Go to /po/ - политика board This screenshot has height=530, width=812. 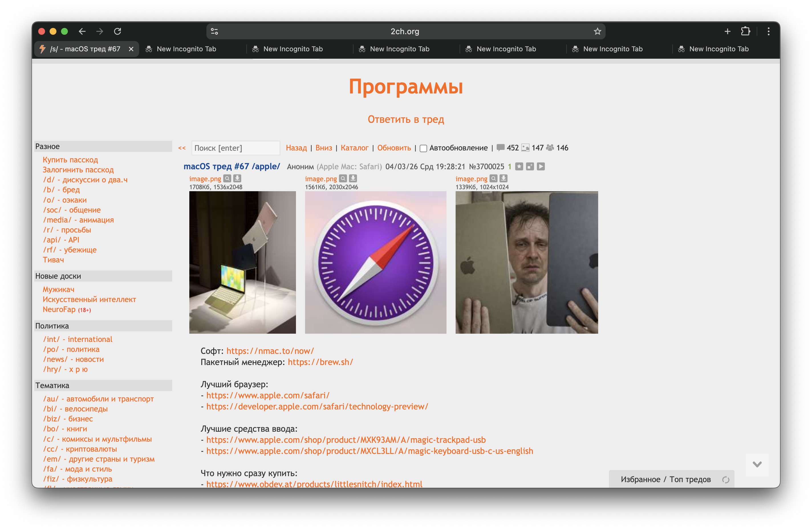71,349
